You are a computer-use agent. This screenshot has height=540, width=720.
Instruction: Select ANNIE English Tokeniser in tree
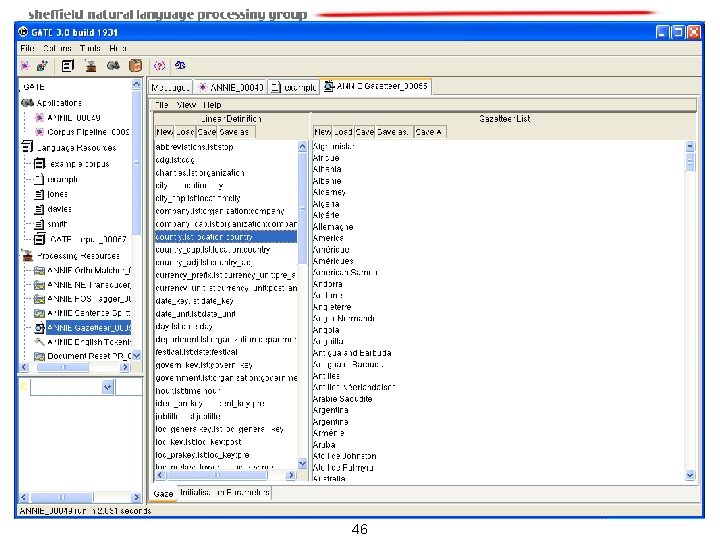(x=89, y=342)
